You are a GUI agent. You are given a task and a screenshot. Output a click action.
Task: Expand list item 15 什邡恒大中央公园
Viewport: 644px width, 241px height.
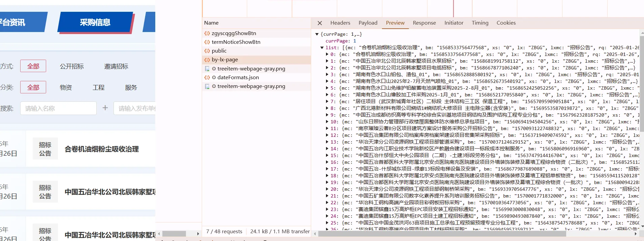click(327, 155)
